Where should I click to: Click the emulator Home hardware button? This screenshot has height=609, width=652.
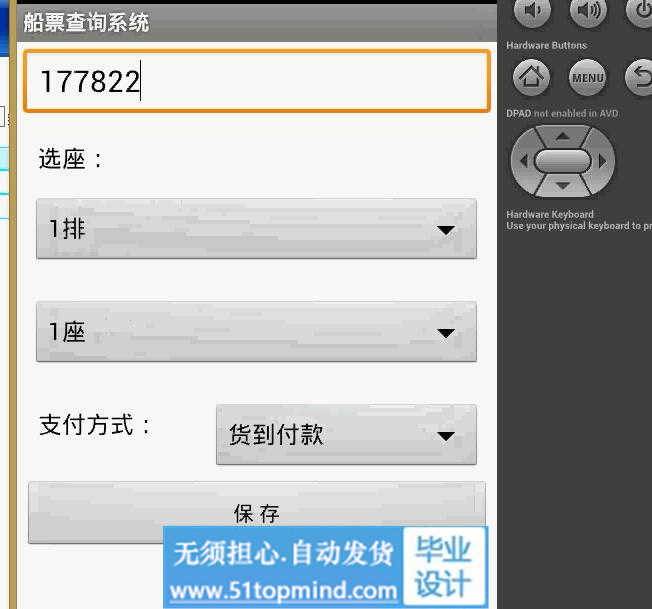click(531, 77)
